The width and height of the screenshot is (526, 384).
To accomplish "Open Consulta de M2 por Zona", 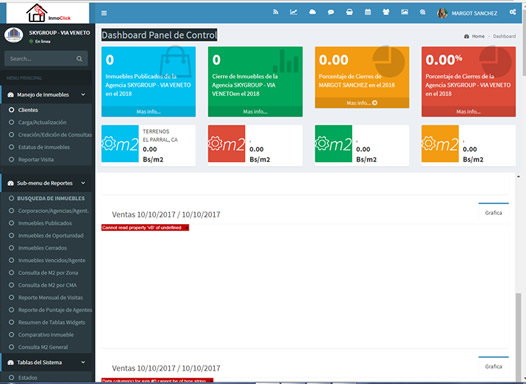I will pos(48,273).
